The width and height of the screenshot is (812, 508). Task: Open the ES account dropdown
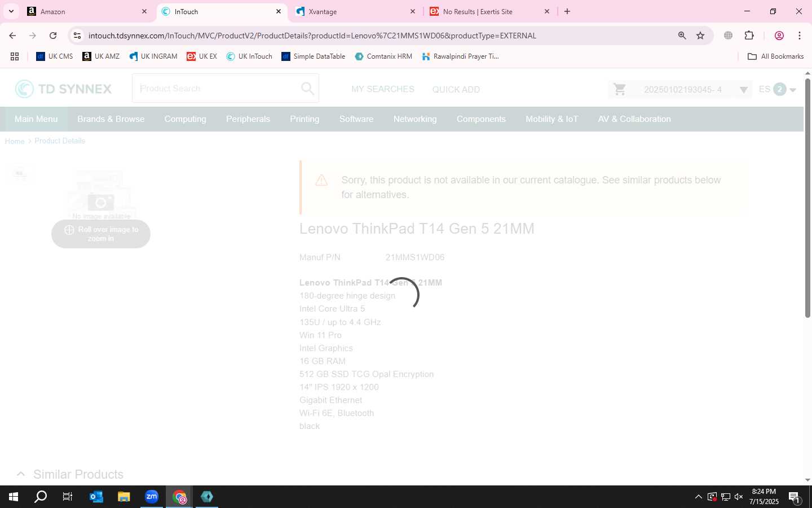pyautogui.click(x=777, y=89)
